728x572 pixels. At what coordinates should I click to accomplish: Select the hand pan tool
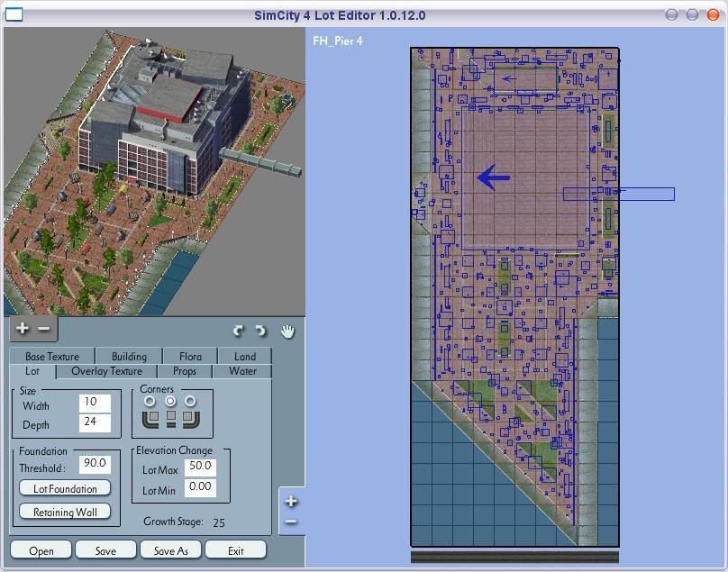[x=287, y=331]
